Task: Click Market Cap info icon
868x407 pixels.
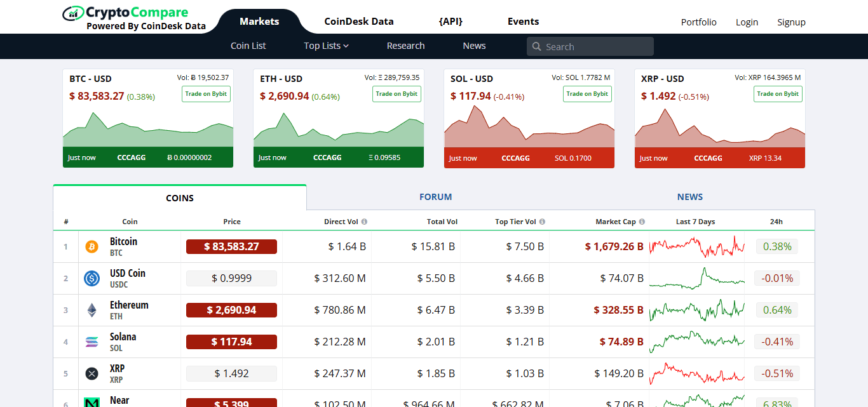Action: [x=642, y=222]
